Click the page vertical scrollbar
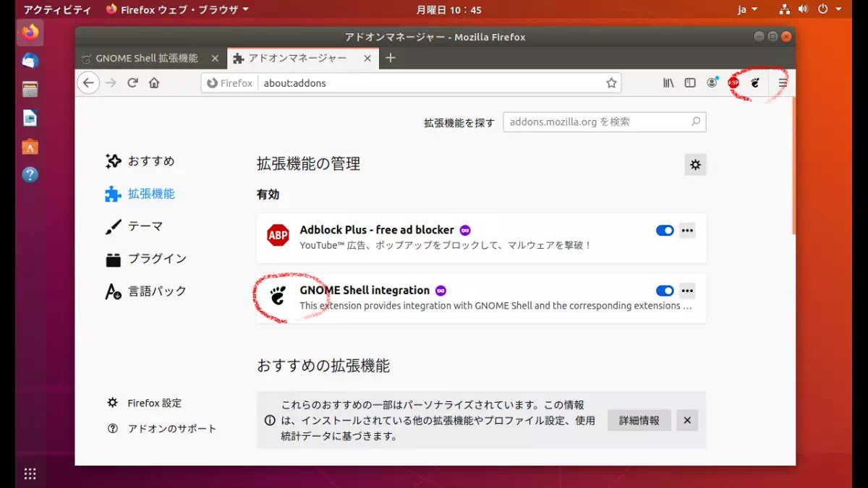868x488 pixels. click(x=793, y=165)
